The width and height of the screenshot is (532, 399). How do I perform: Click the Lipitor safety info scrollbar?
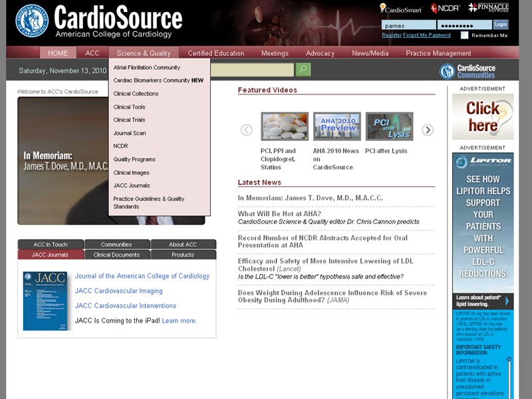tap(509, 377)
